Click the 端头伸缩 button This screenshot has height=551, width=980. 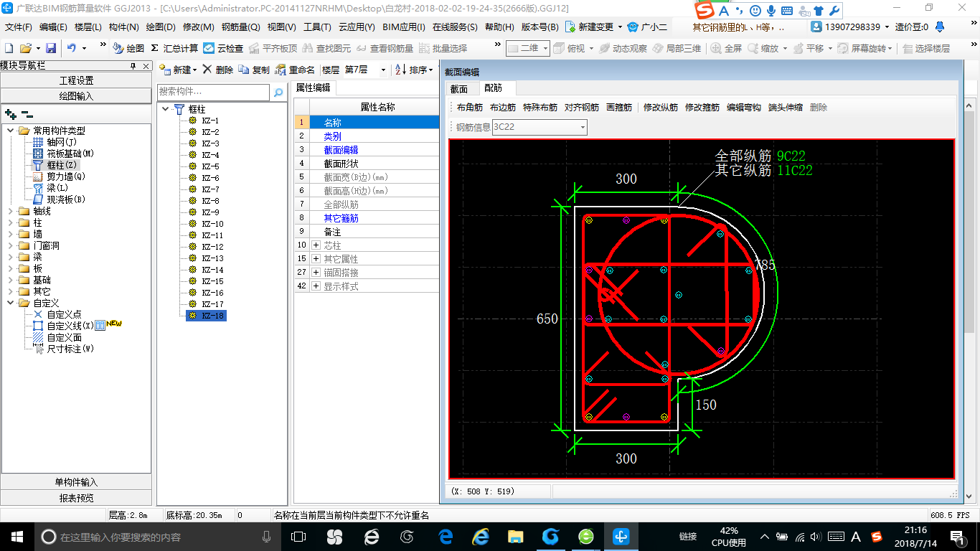pos(786,108)
